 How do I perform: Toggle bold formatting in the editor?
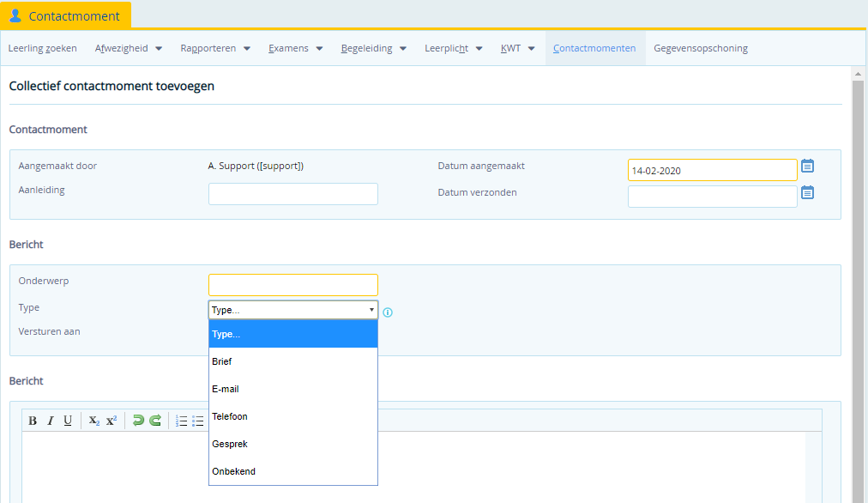(x=33, y=421)
